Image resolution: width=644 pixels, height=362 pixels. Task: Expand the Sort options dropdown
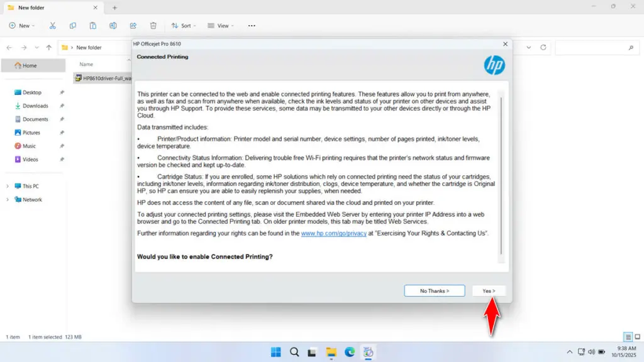point(184,26)
